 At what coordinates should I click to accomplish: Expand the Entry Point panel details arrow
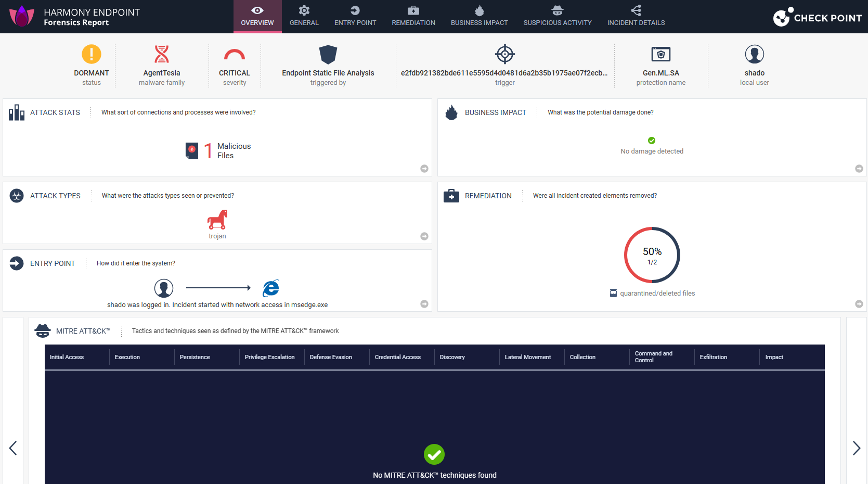pyautogui.click(x=424, y=304)
